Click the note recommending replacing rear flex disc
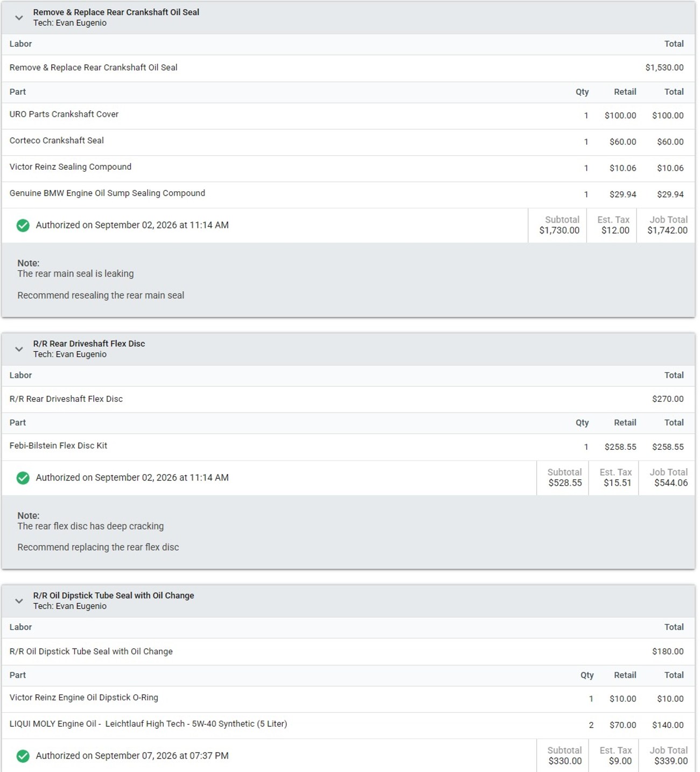Image resolution: width=700 pixels, height=772 pixels. (98, 547)
